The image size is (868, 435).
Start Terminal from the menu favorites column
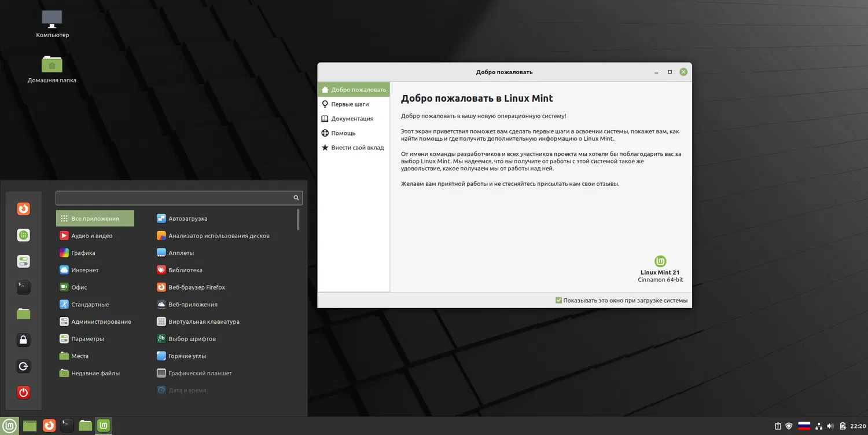click(x=23, y=287)
